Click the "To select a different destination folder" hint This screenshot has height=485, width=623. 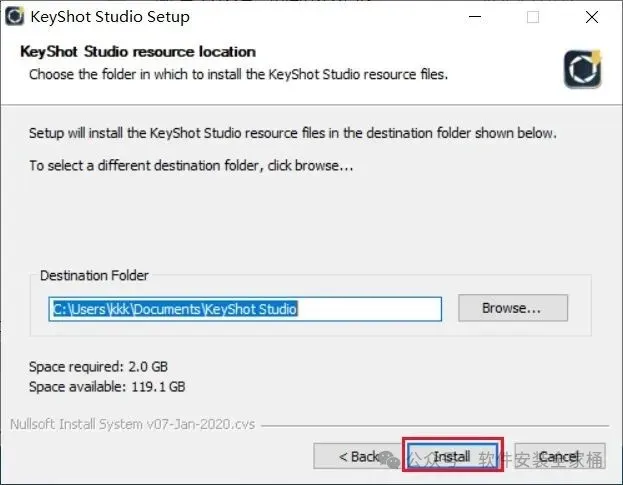pyautogui.click(x=191, y=165)
